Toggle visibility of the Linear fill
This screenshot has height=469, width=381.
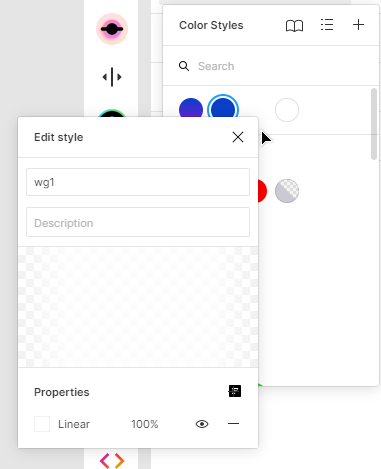(x=202, y=424)
